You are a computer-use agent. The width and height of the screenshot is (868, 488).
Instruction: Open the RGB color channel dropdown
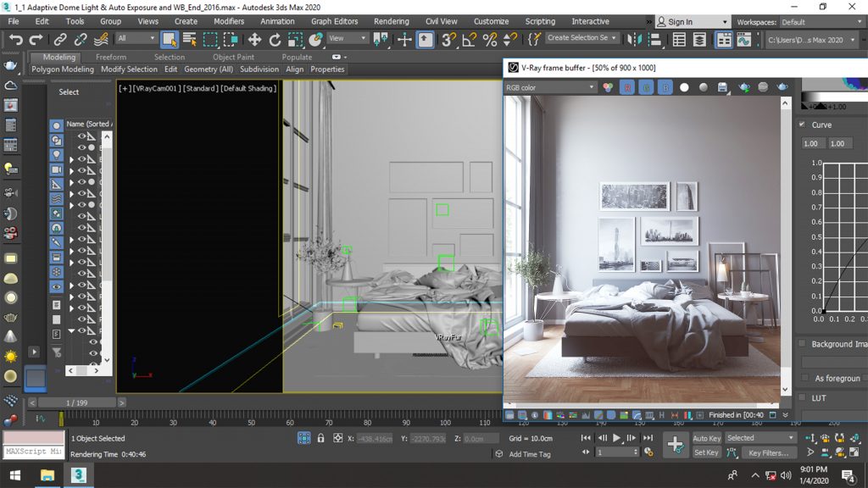pyautogui.click(x=550, y=87)
